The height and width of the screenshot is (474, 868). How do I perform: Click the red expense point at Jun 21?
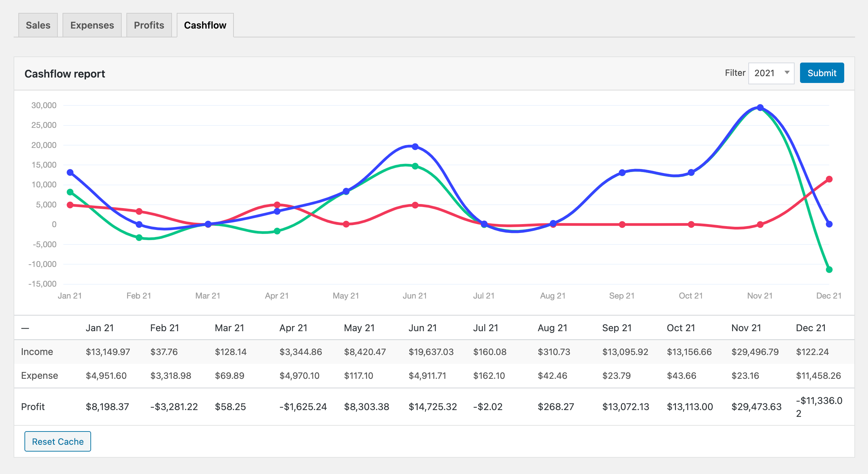pyautogui.click(x=415, y=205)
